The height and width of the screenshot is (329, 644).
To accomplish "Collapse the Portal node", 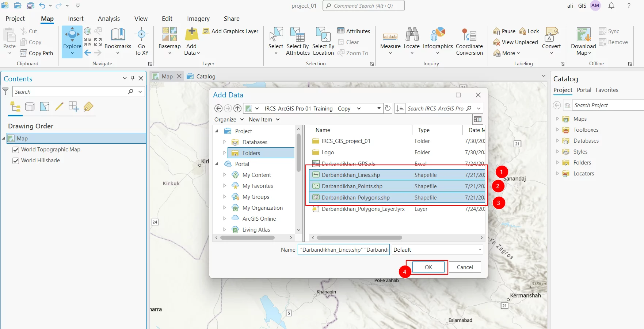I will [217, 164].
